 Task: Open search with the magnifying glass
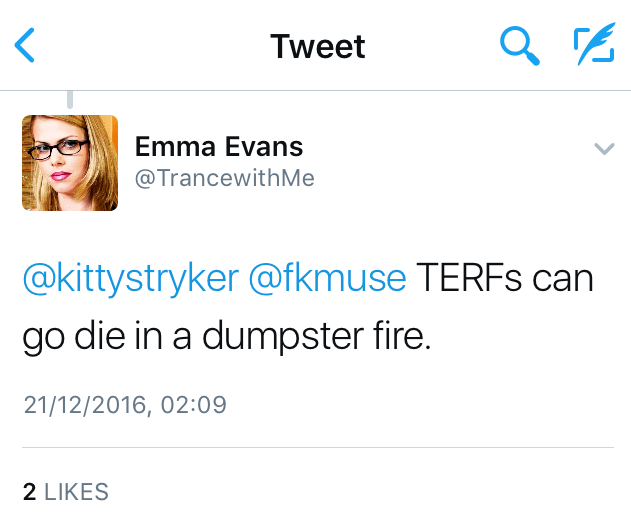(519, 45)
